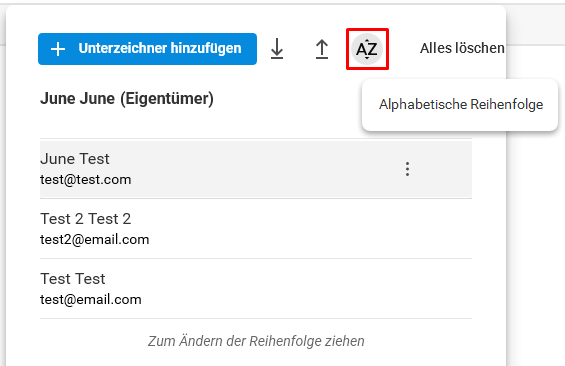The height and width of the screenshot is (366, 565).
Task: Click the June June (Eigentümer) heading
Action: pyautogui.click(x=127, y=99)
